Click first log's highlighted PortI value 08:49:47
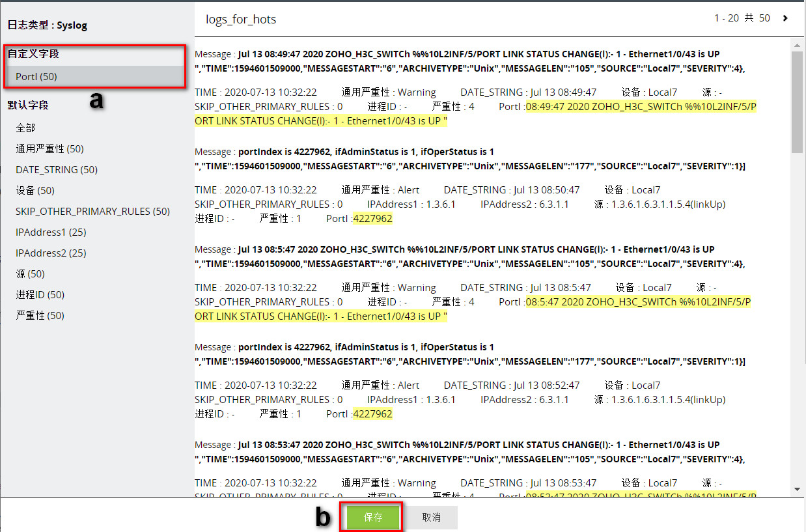 pos(475,114)
